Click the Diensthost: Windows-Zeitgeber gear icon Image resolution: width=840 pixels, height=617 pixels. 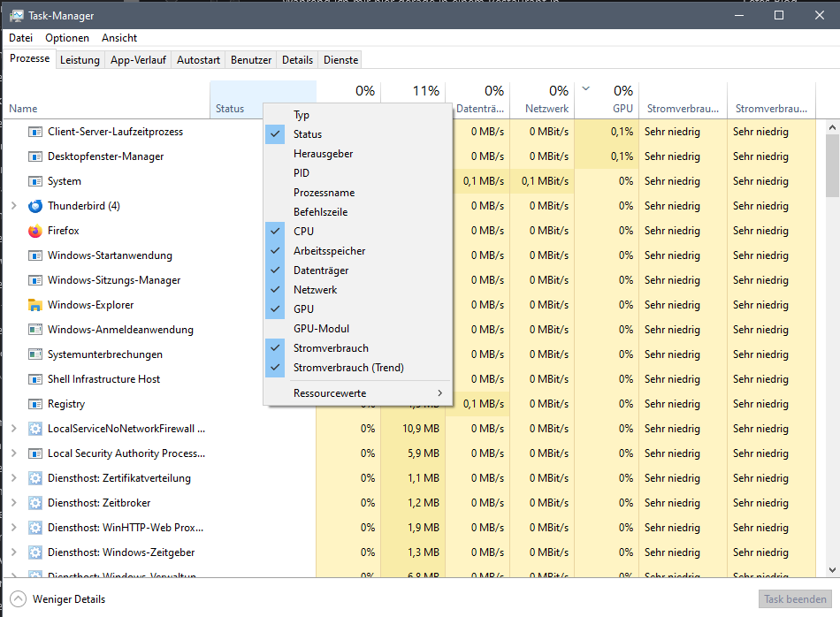(x=34, y=552)
